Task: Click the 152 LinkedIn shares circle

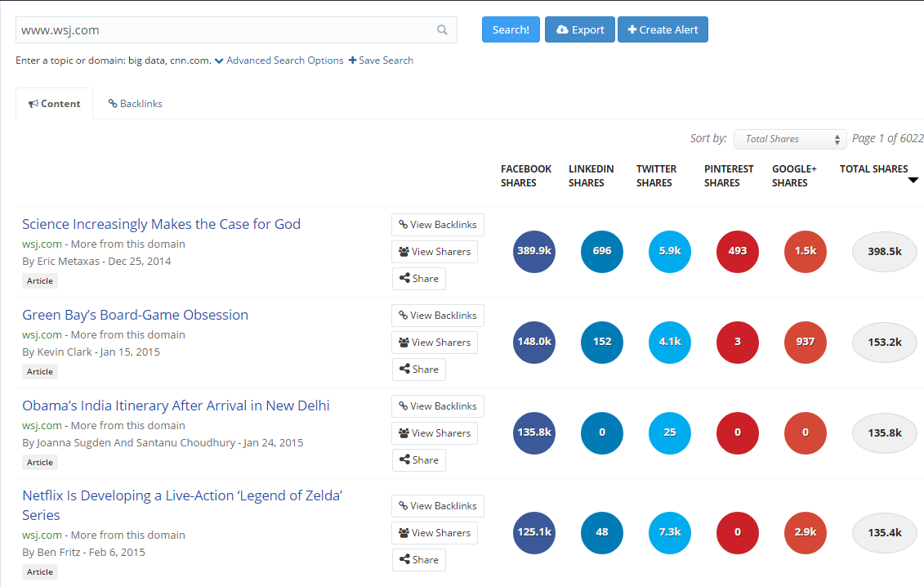Action: pyautogui.click(x=602, y=343)
